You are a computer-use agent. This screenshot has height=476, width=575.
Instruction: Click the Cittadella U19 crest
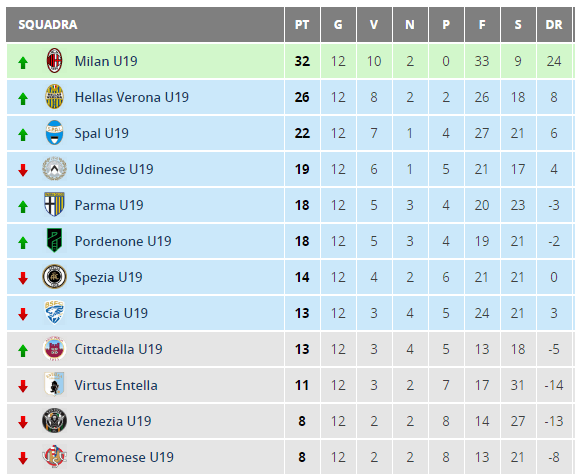pos(54,349)
